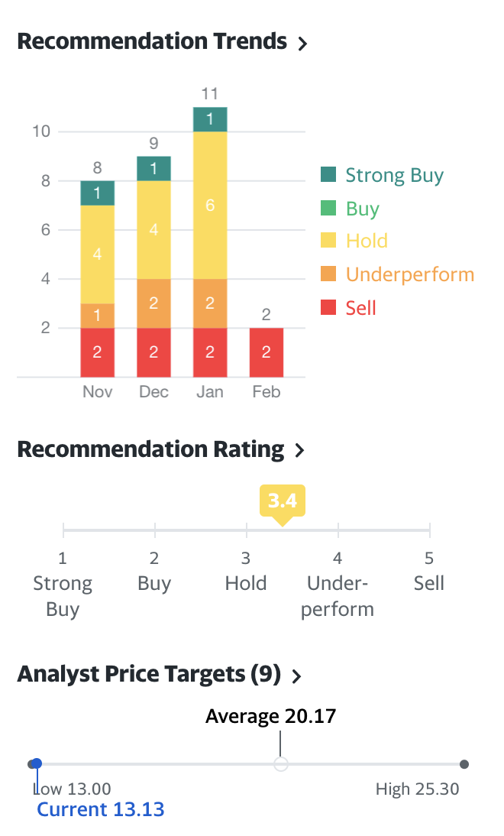
Task: Click the high price target endpoint dot
Action: tap(464, 764)
